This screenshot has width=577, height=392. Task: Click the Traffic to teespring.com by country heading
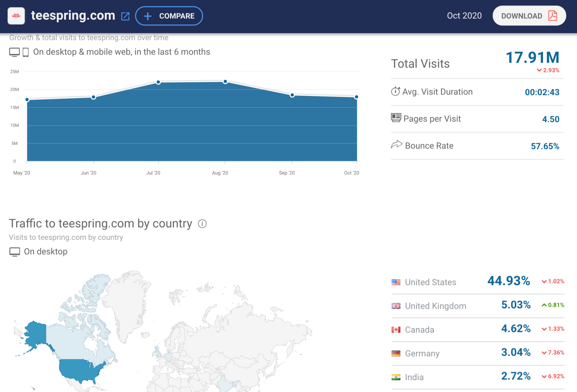click(100, 224)
